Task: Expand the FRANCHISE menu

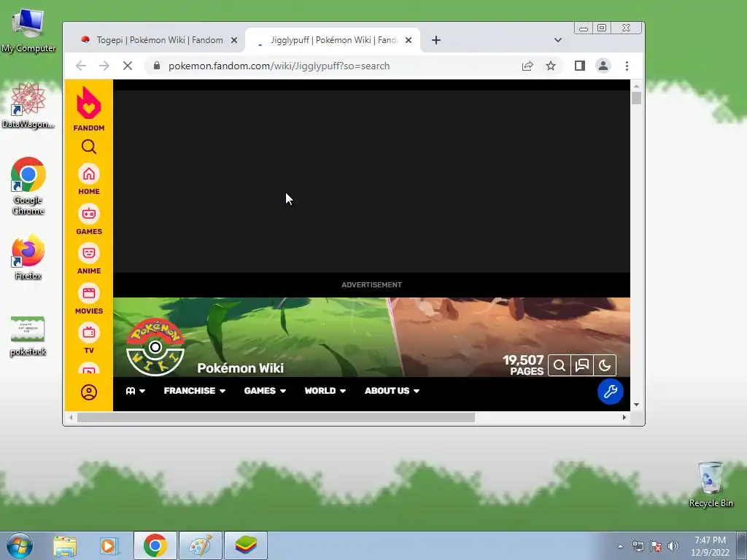Action: [x=194, y=391]
